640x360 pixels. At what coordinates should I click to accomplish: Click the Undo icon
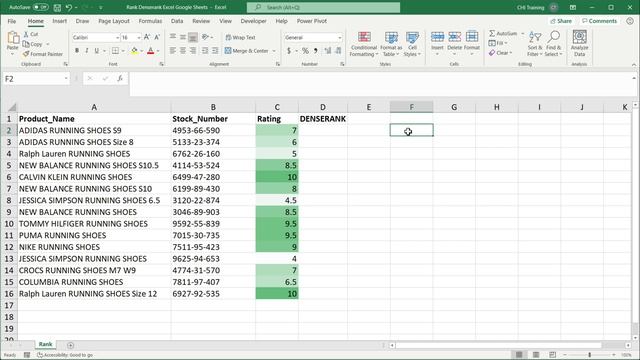coord(69,7)
